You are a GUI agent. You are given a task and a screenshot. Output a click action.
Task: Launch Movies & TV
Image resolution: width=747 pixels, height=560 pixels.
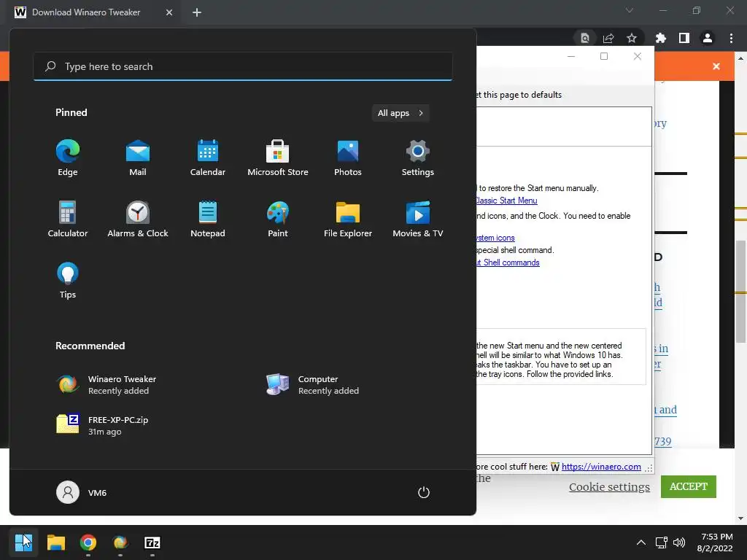[x=418, y=219]
